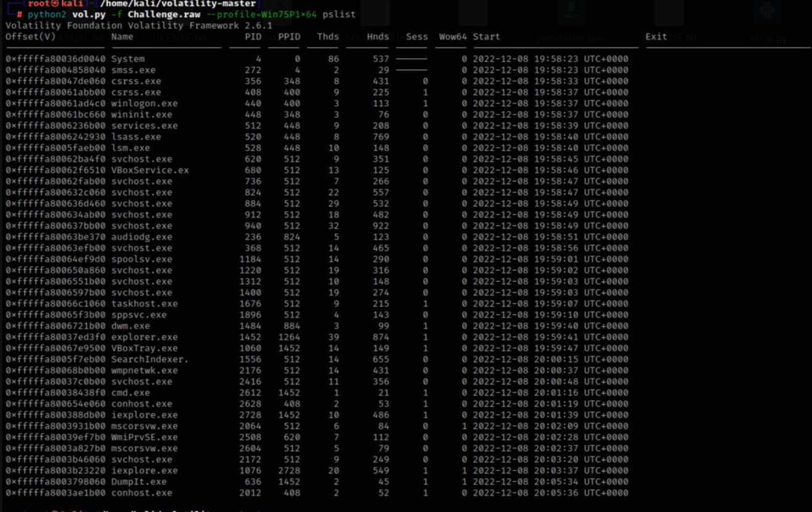Image resolution: width=812 pixels, height=512 pixels.
Task: Click the Offset(V) column header
Action: 30,36
